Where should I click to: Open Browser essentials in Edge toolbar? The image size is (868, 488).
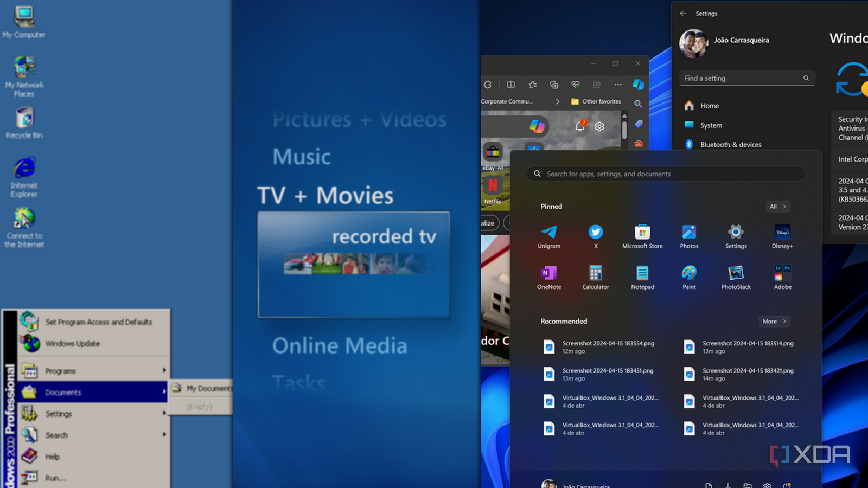coord(576,85)
